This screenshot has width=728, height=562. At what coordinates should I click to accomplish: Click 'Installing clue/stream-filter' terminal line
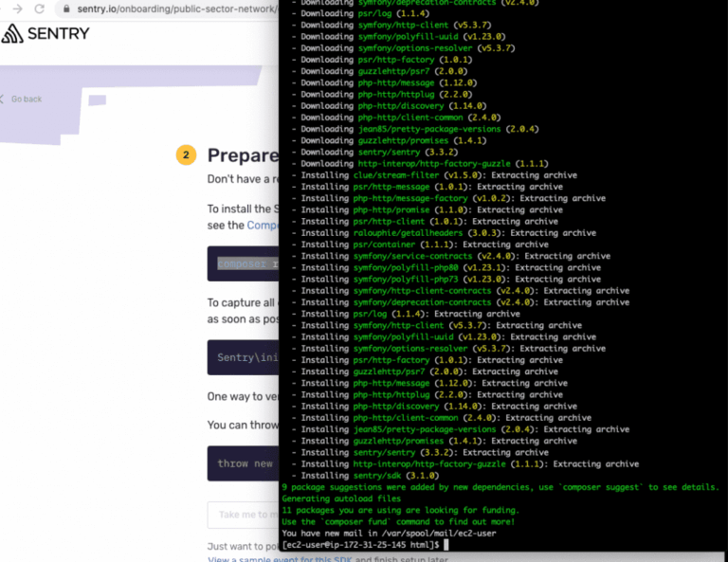(x=434, y=175)
